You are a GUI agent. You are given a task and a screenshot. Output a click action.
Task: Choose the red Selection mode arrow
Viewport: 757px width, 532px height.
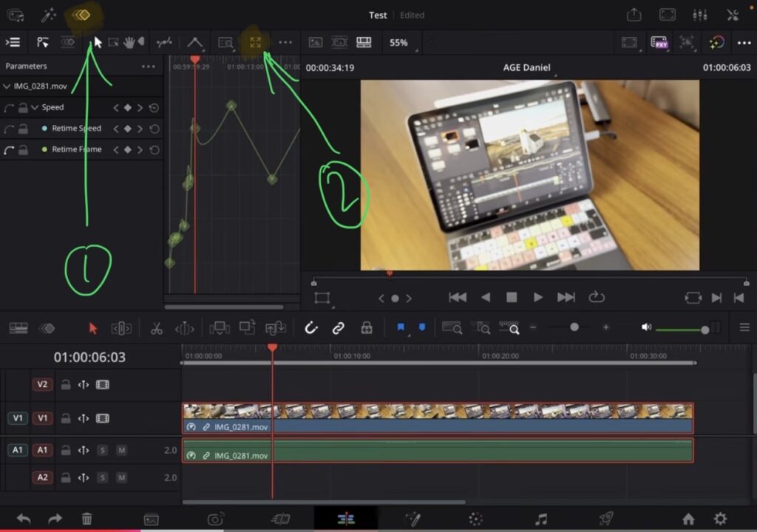tap(92, 328)
